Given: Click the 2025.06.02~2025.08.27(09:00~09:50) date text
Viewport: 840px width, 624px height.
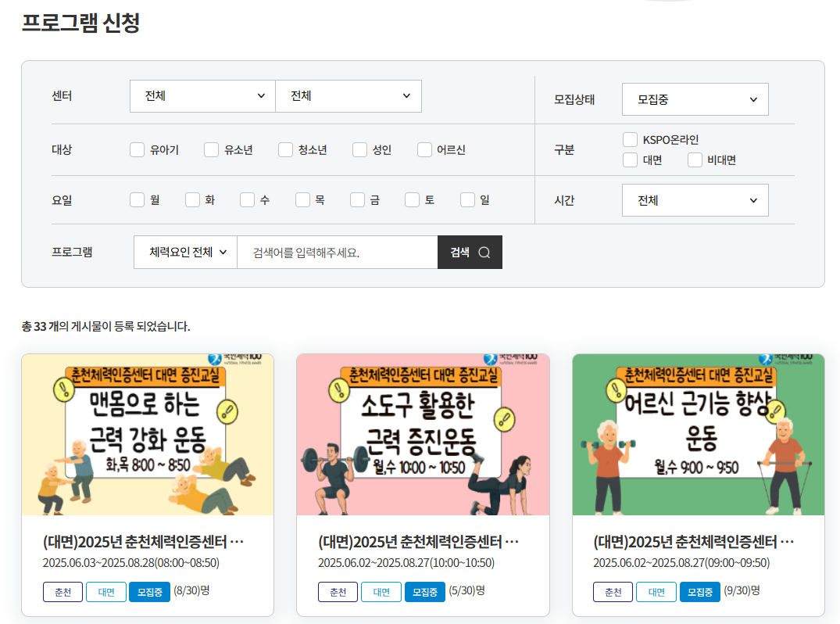Looking at the screenshot, I should coord(681,563).
